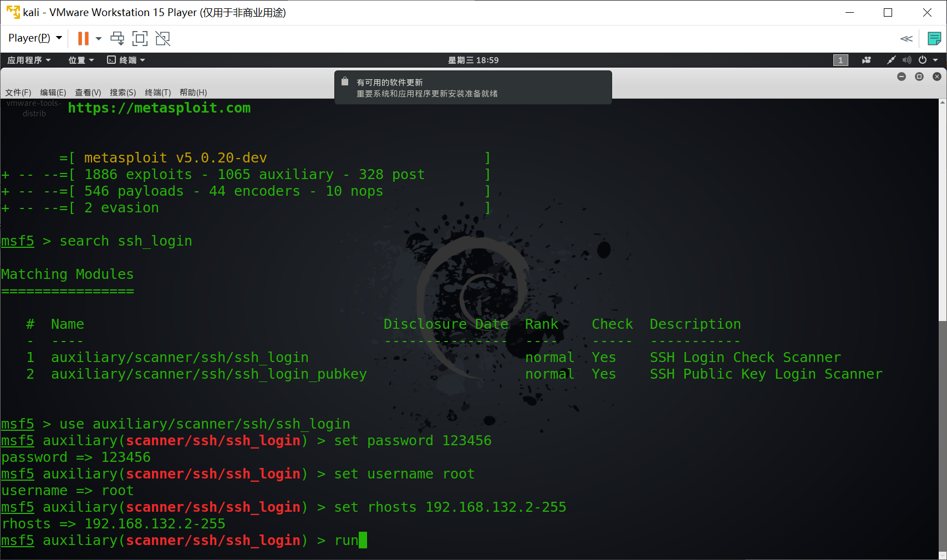This screenshot has height=560, width=947.
Task: Click the volume icon in the Kali panel
Action: [907, 60]
